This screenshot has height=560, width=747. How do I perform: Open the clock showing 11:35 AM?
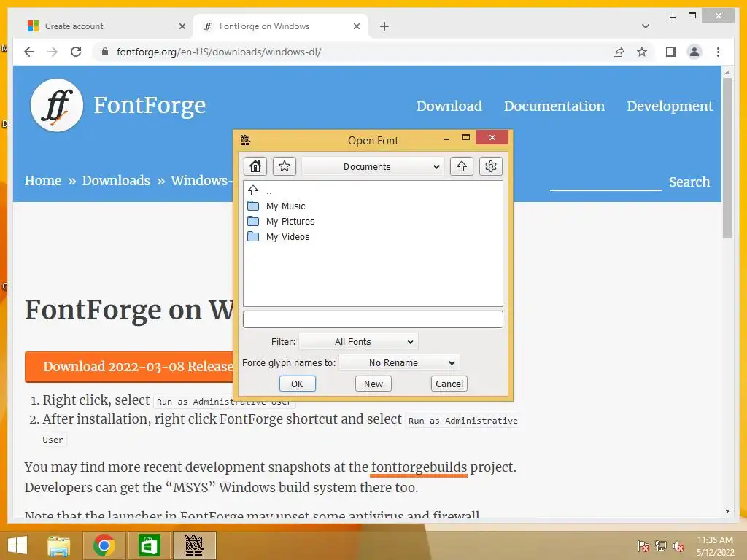coord(715,545)
